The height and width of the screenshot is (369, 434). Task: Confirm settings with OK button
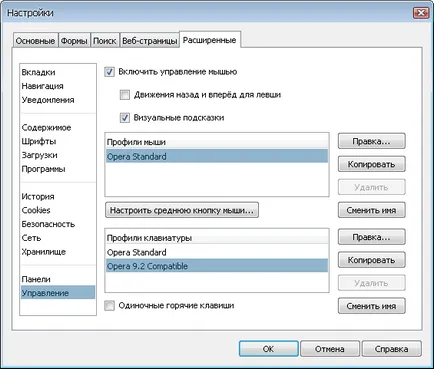click(x=269, y=349)
